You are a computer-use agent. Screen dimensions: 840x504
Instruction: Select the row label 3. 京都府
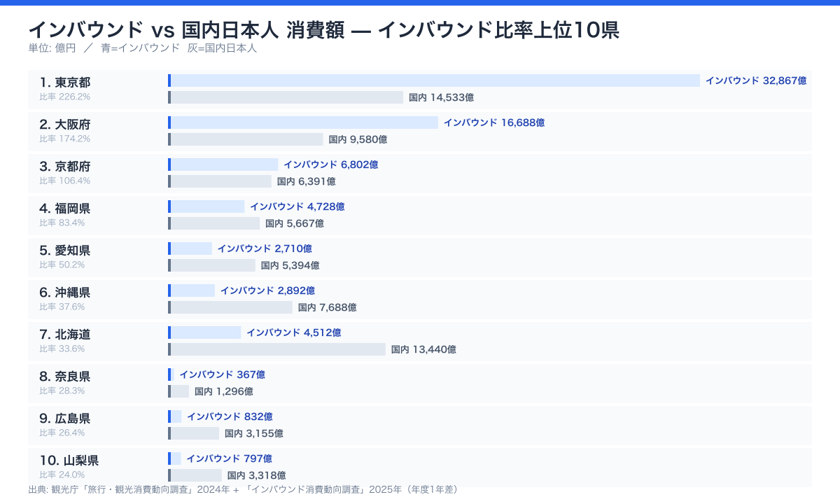(x=65, y=166)
